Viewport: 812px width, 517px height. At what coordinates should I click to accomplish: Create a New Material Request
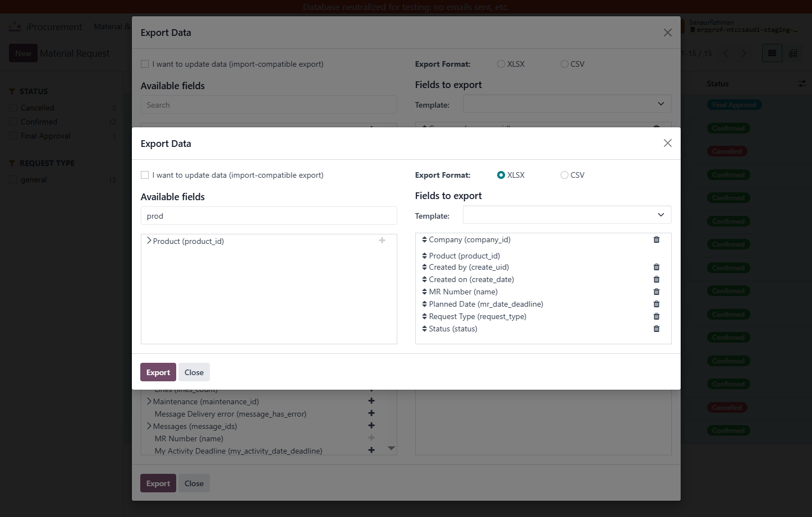(x=23, y=53)
